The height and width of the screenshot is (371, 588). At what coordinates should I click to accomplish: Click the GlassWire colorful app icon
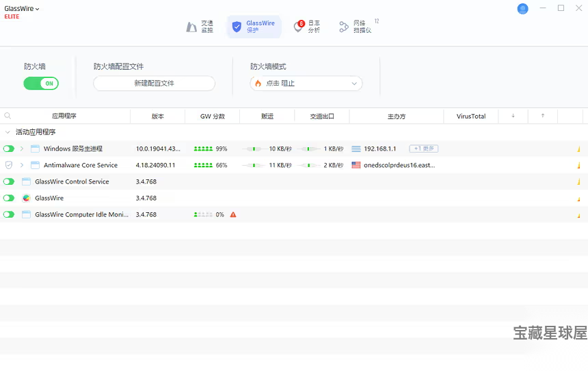coord(26,199)
